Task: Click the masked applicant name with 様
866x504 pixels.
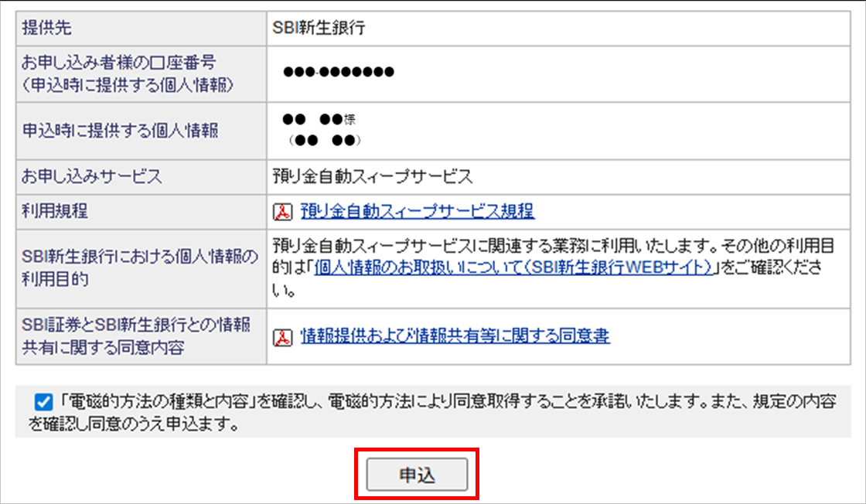Action: tap(319, 119)
